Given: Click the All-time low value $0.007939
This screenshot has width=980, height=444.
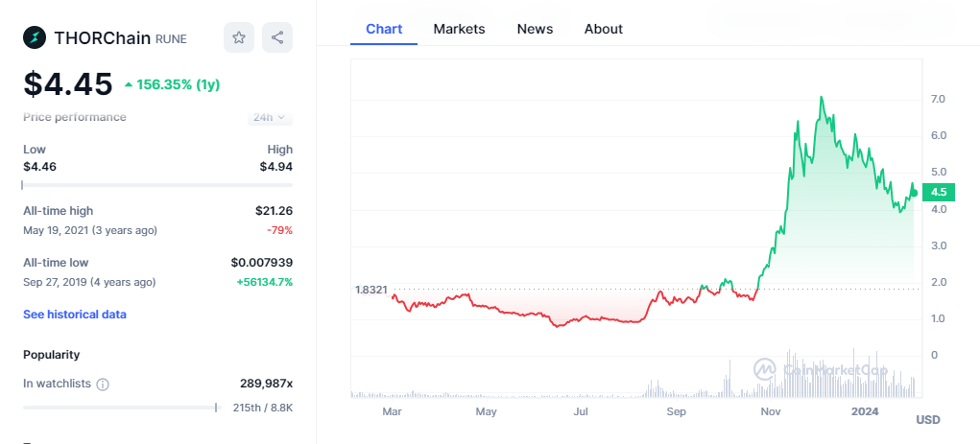Looking at the screenshot, I should pyautogui.click(x=262, y=263).
